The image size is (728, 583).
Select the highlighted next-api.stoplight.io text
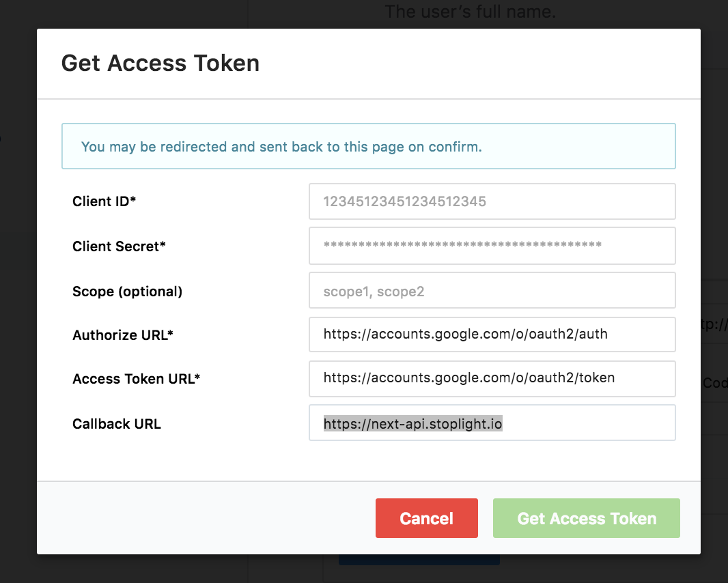(412, 423)
